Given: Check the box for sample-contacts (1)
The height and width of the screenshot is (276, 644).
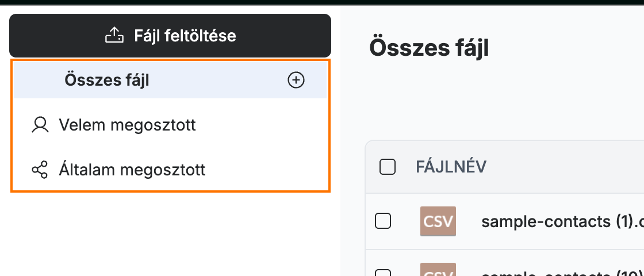Looking at the screenshot, I should [x=383, y=221].
